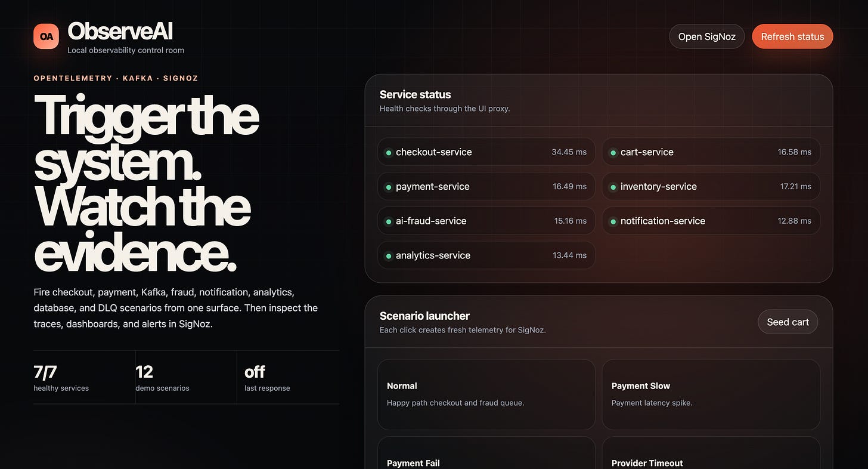Click cart-service green status dot
This screenshot has height=469, width=868.
(x=613, y=153)
